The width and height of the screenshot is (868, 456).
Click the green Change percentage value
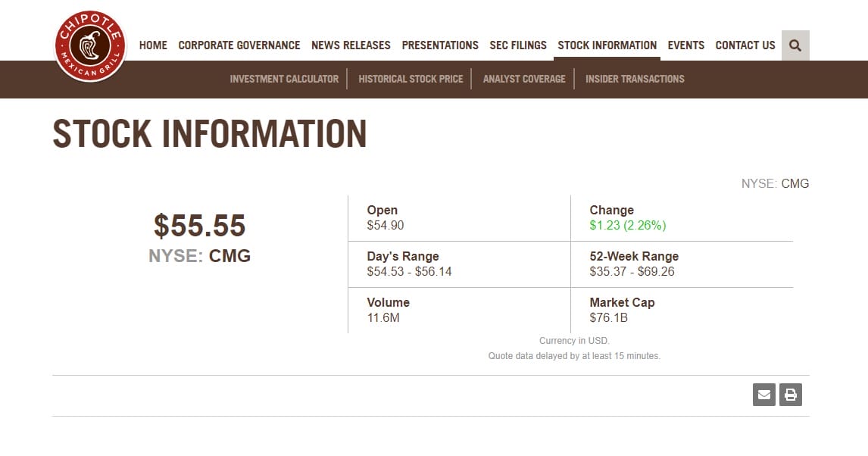(x=628, y=225)
